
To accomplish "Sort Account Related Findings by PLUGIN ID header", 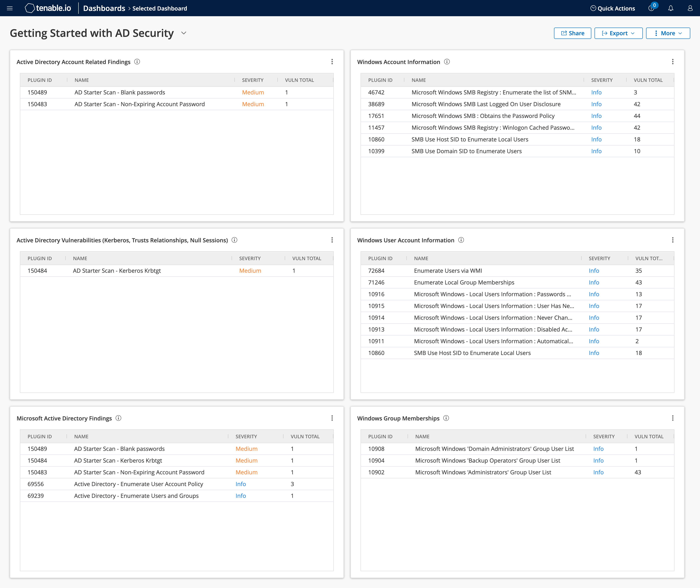I will pos(40,80).
